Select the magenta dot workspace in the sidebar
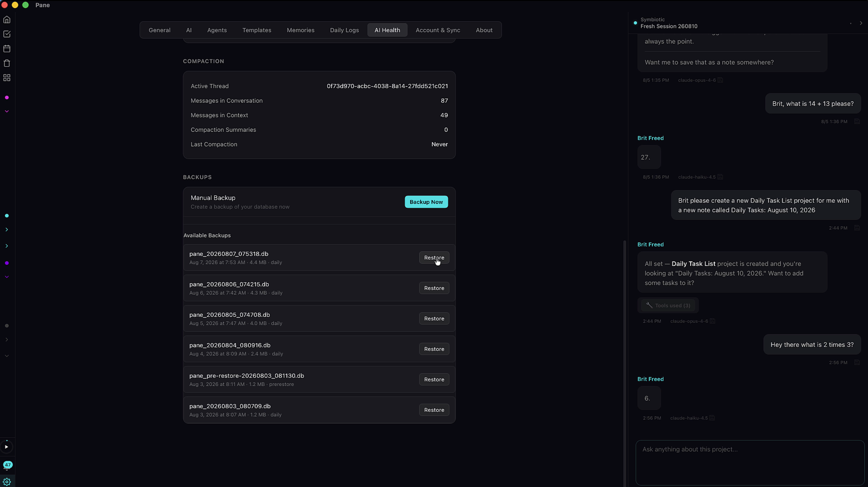The height and width of the screenshot is (487, 868). point(7,97)
